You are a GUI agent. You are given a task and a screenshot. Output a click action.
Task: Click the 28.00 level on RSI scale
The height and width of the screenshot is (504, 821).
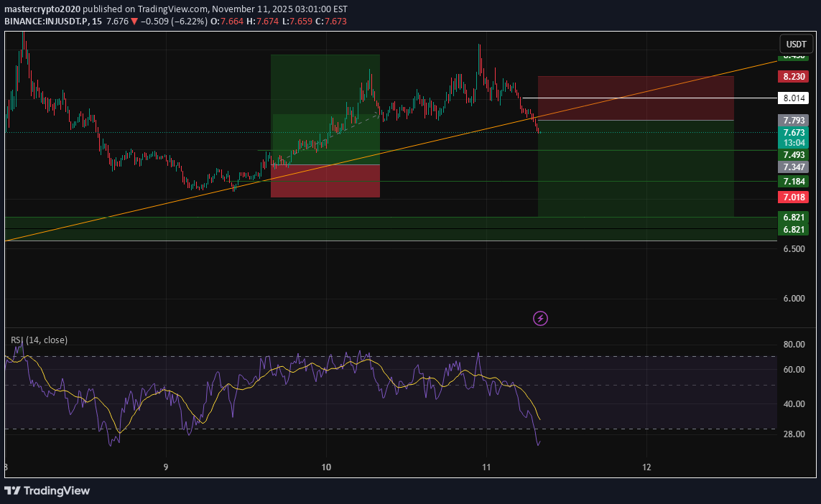[792, 434]
